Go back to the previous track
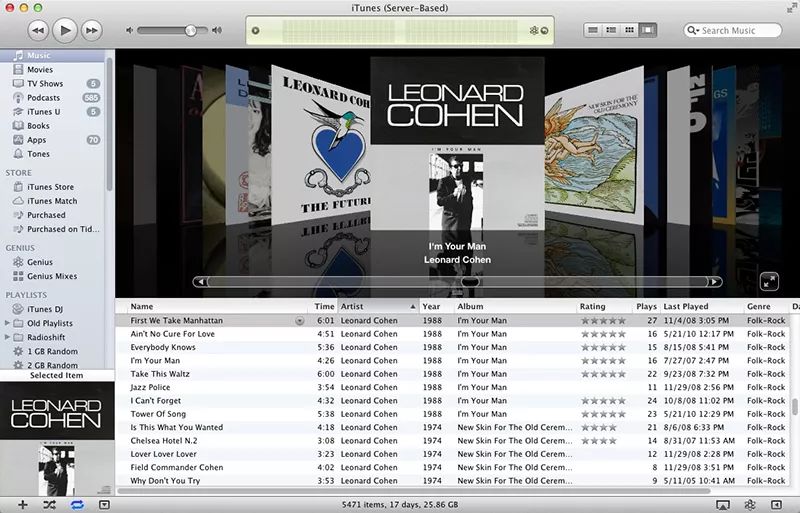This screenshot has height=513, width=800. [38, 30]
